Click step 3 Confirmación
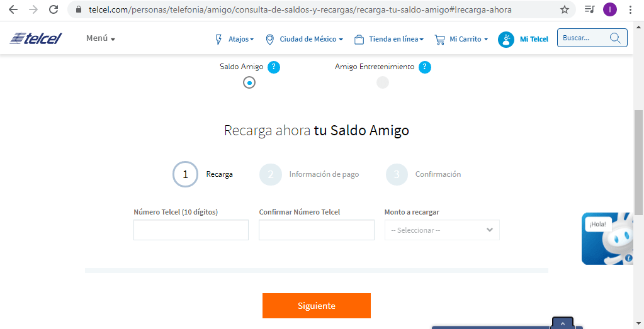 [424, 174]
